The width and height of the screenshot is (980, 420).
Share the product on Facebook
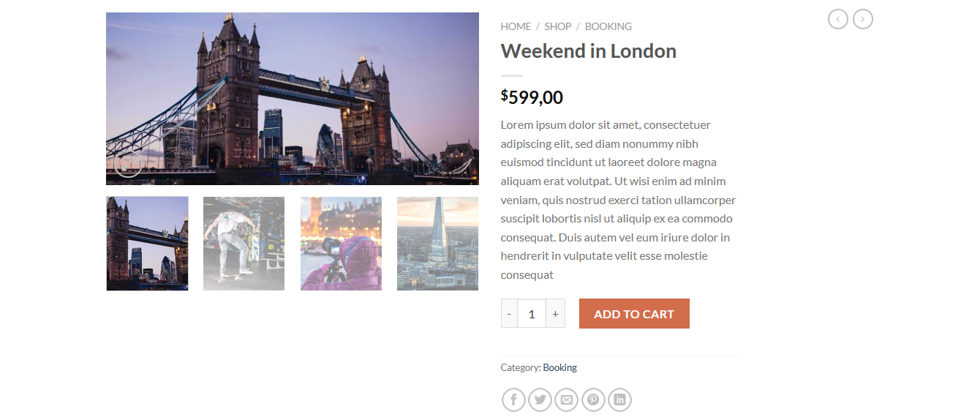pyautogui.click(x=513, y=400)
